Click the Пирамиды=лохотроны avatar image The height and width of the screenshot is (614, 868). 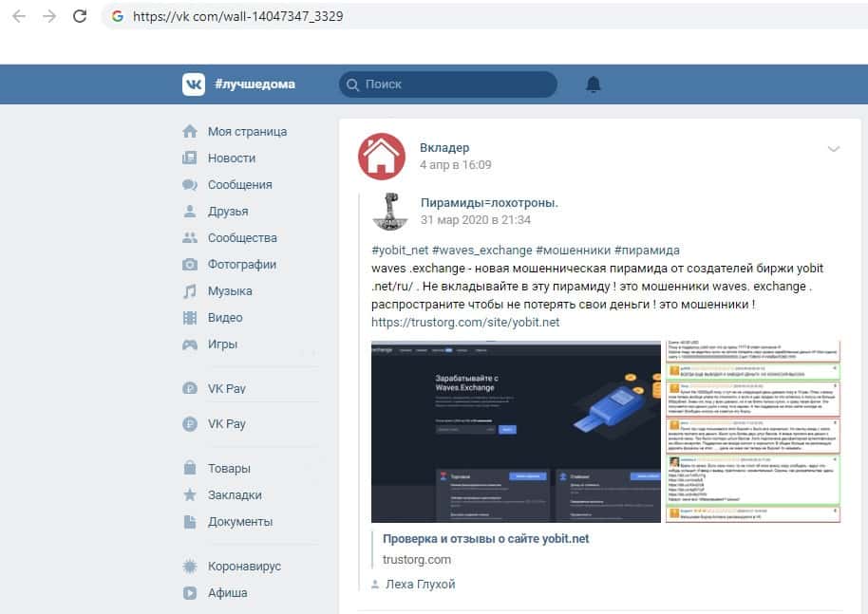pos(390,212)
